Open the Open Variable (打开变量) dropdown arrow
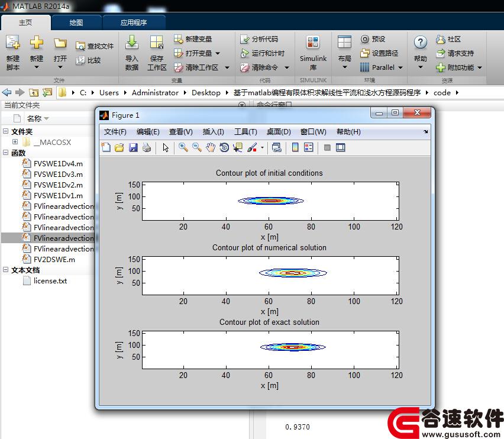This screenshot has height=439, width=504. tap(218, 53)
